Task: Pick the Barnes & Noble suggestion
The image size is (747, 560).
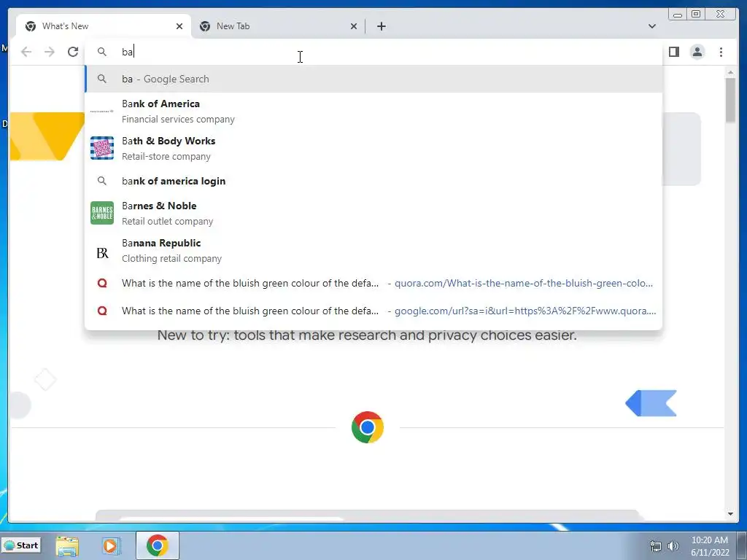Action: [373, 214]
